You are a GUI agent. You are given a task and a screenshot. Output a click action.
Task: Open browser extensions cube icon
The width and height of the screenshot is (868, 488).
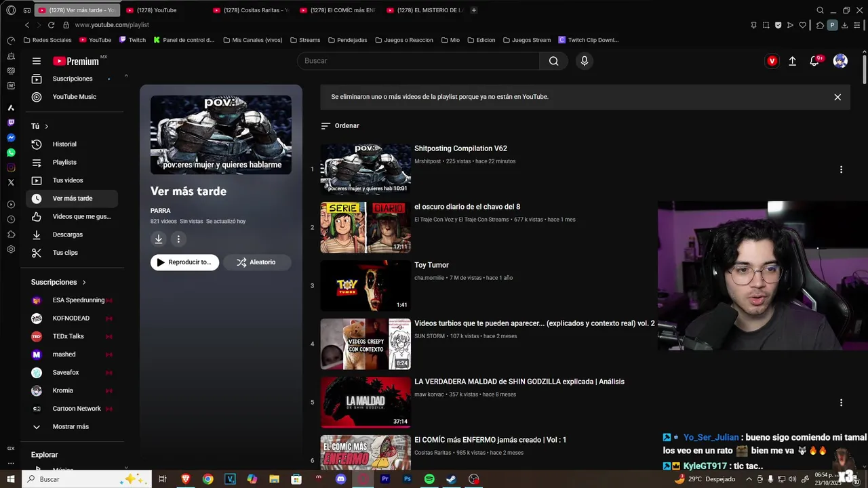click(x=820, y=25)
